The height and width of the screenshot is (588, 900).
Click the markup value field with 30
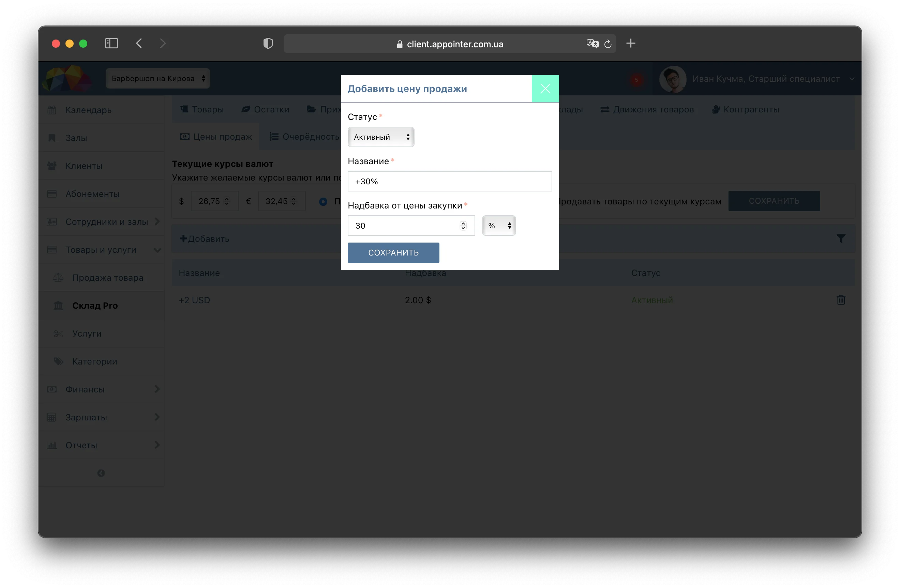(411, 226)
